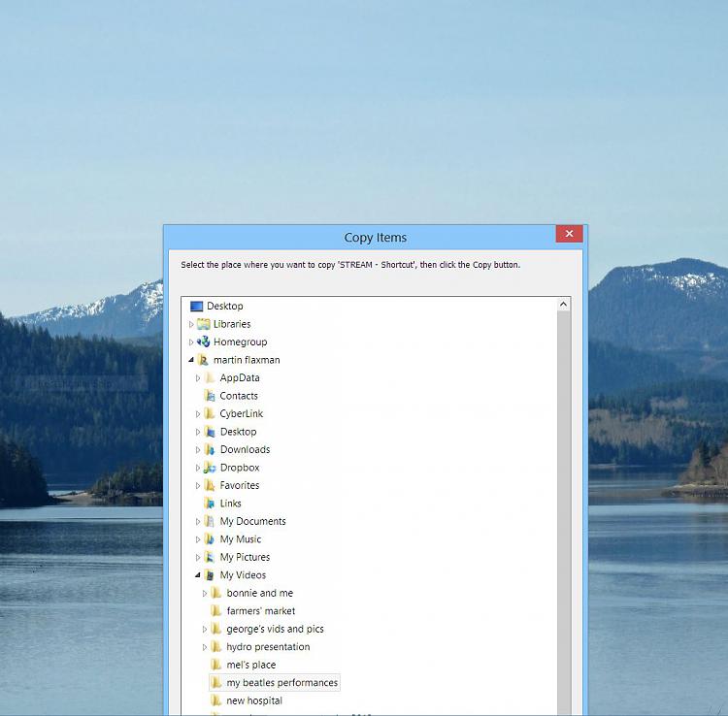Image resolution: width=728 pixels, height=716 pixels.
Task: Select the 'My Videos' label
Action: click(243, 575)
